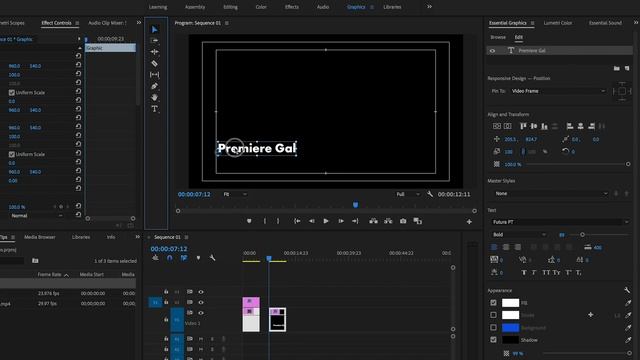Click New Layer icon in Essential Graphics
The height and width of the screenshot is (360, 640).
point(627,68)
